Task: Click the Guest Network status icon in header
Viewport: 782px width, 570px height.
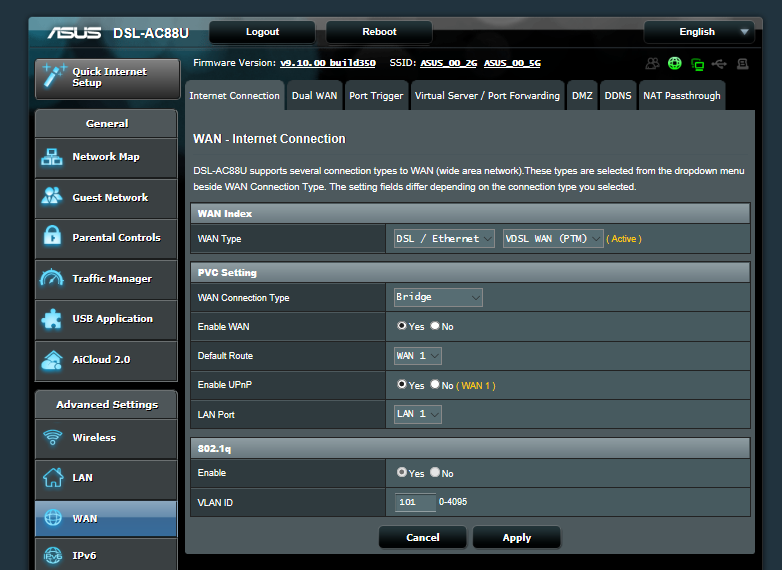Action: coord(653,63)
